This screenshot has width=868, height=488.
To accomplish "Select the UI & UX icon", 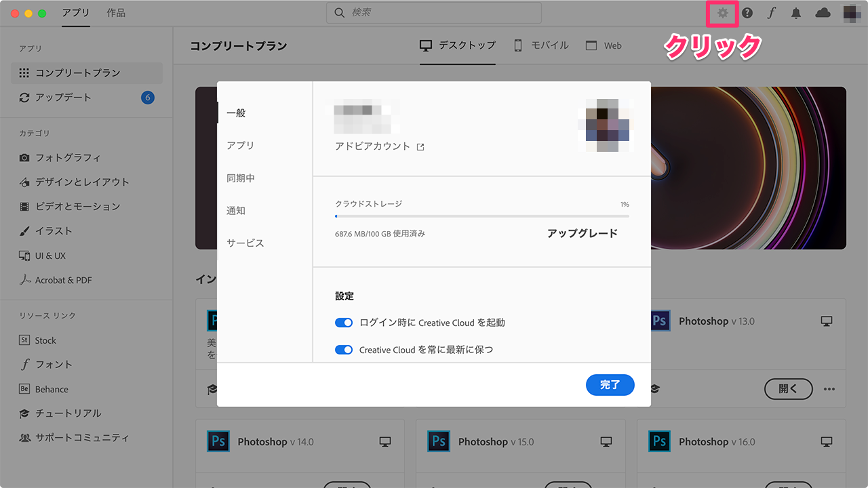I will tap(24, 256).
